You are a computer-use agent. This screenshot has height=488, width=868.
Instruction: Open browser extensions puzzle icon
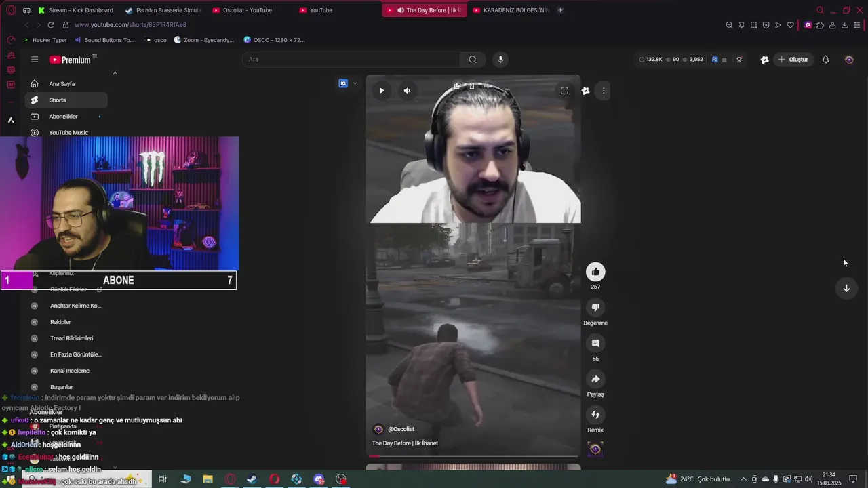[820, 25]
